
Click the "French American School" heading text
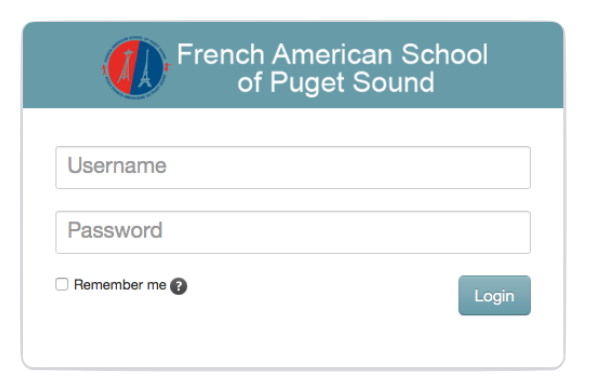pos(332,54)
